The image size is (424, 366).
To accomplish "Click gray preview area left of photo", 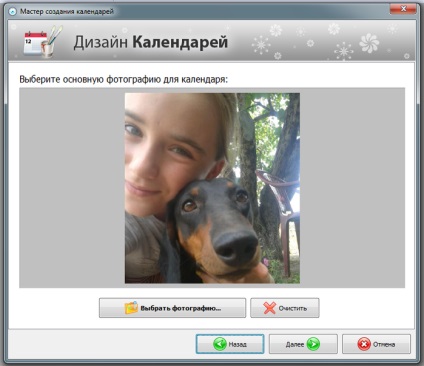I will [x=72, y=188].
